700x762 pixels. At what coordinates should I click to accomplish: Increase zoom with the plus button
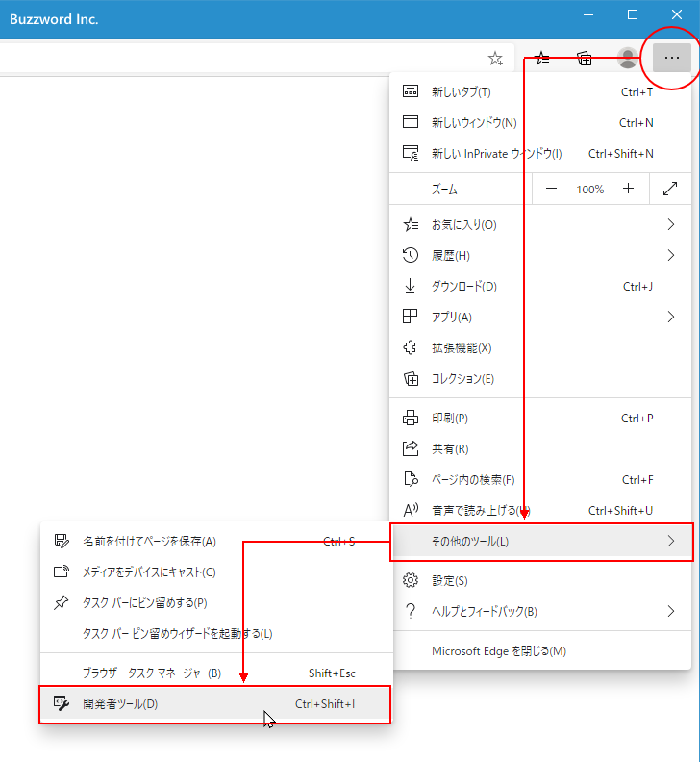click(x=628, y=188)
